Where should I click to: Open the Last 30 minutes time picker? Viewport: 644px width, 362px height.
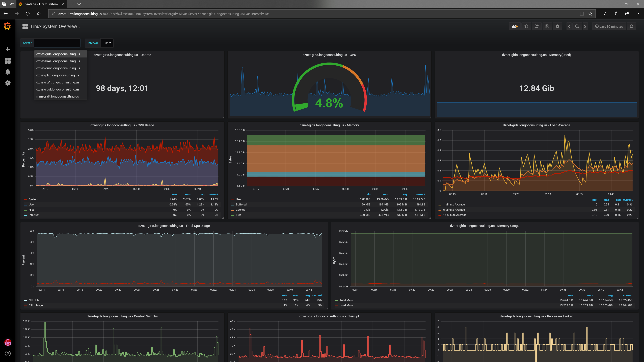[609, 26]
